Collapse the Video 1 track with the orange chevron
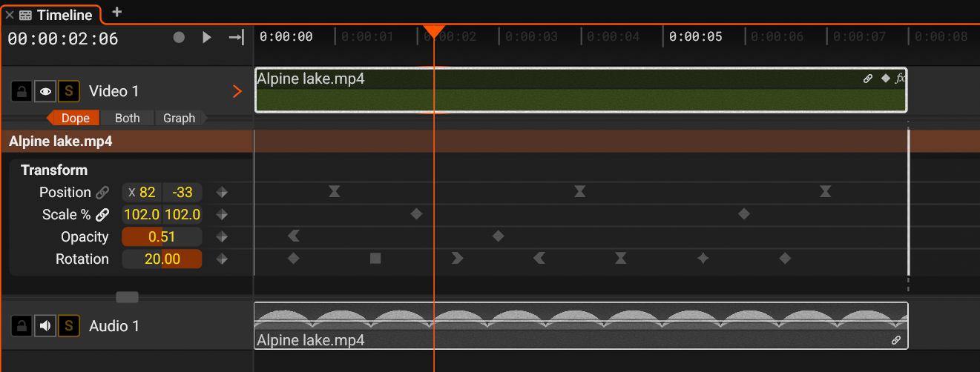The height and width of the screenshot is (372, 980). click(237, 91)
